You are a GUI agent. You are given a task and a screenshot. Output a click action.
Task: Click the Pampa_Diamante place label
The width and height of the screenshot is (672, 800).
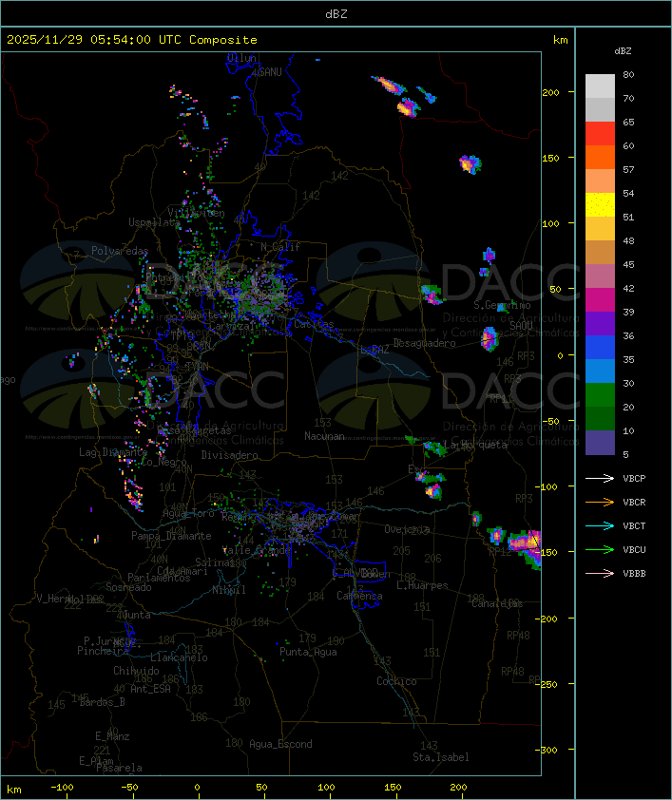point(171,536)
